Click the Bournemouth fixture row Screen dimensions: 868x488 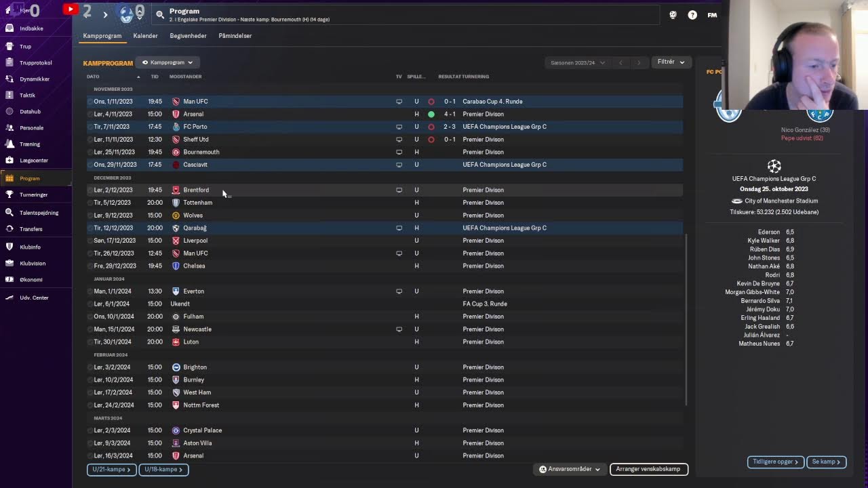click(x=384, y=152)
